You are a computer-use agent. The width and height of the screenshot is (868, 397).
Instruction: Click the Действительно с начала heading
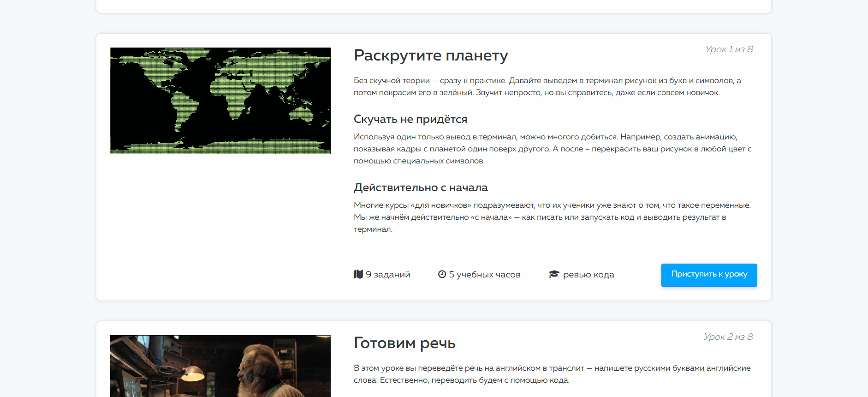click(421, 187)
